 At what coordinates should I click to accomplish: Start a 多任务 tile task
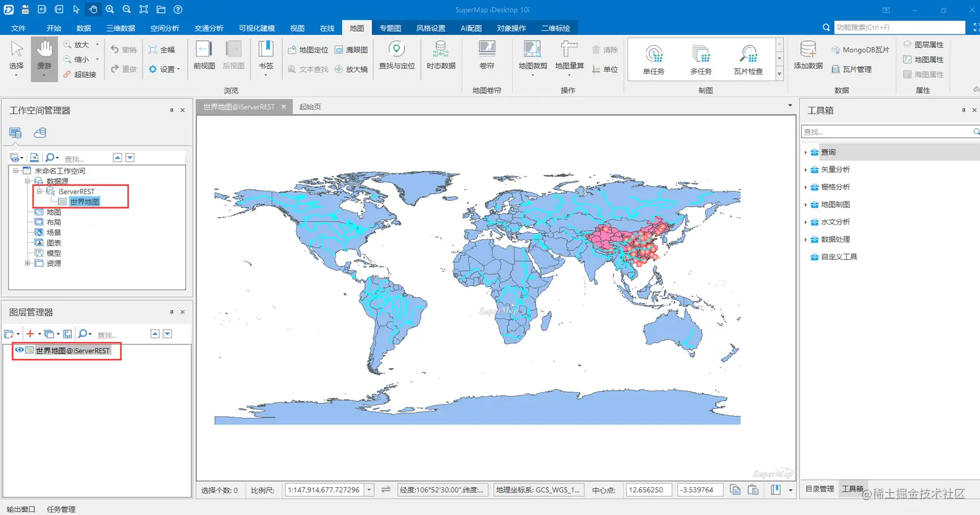point(701,60)
